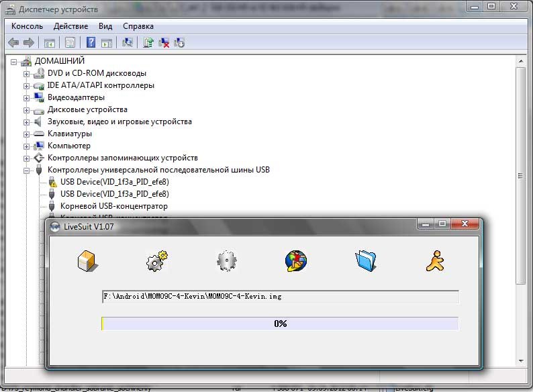Close the Device Manager window
The height and width of the screenshot is (392, 533).
tap(514, 7)
